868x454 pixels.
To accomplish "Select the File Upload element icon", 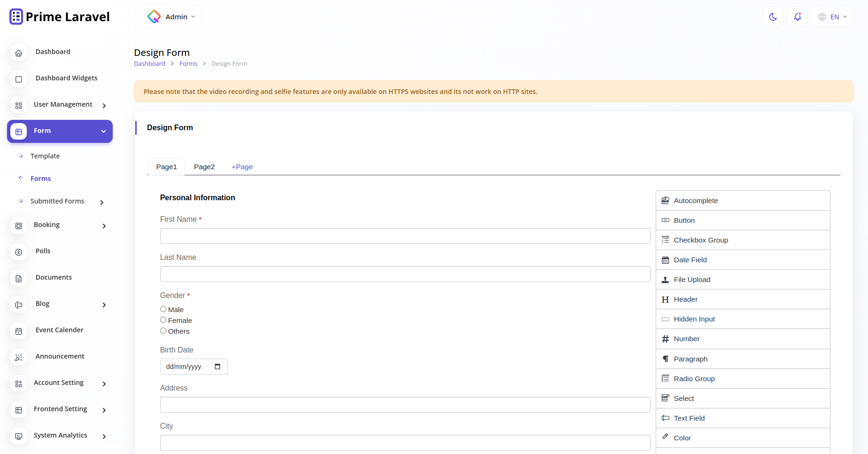I will pos(665,279).
